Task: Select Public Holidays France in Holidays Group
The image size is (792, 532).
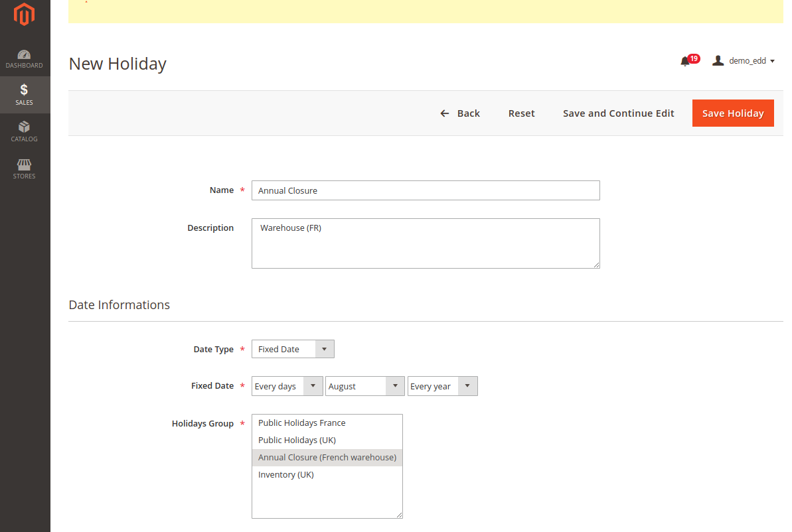Action: (x=327, y=423)
